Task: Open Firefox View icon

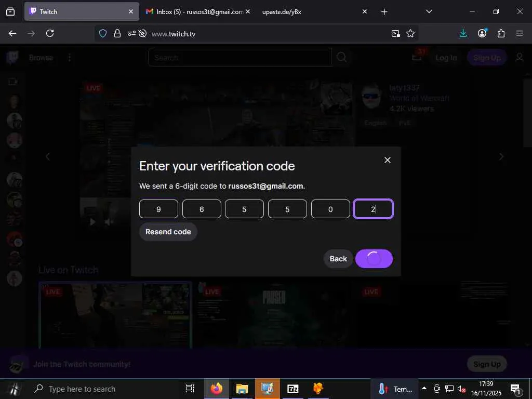Action: (10, 11)
